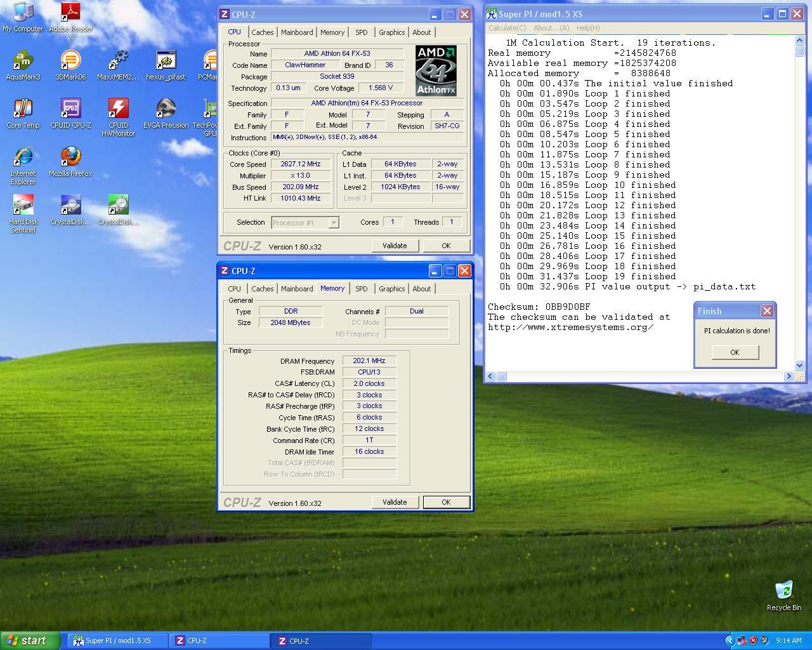Image resolution: width=812 pixels, height=650 pixels.
Task: Click the bottom CPU-Z window title icon
Action: point(225,270)
